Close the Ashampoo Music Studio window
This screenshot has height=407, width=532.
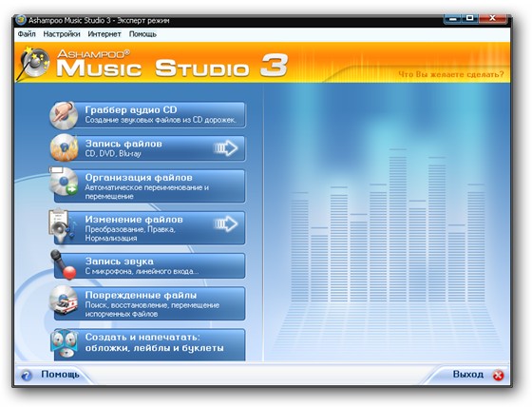pos(493,18)
